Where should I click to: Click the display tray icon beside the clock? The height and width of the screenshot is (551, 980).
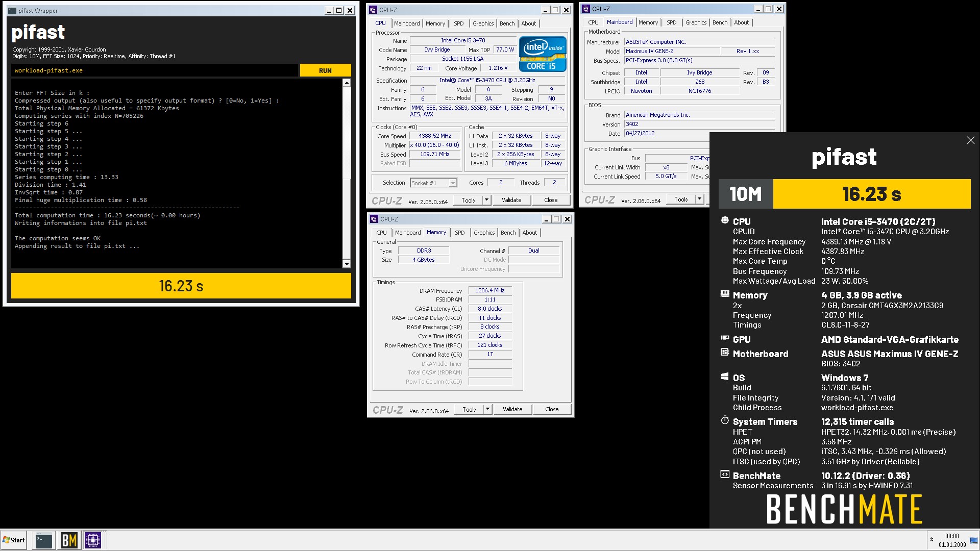point(974,540)
